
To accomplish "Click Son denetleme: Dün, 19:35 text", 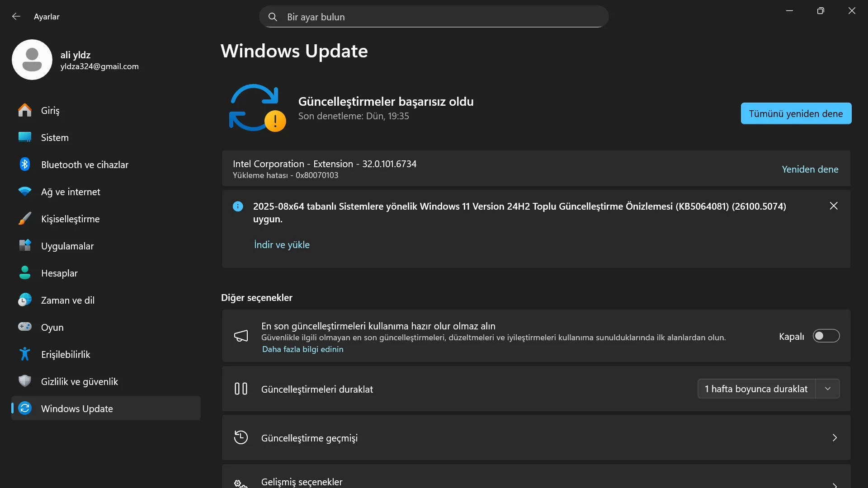I will (353, 116).
